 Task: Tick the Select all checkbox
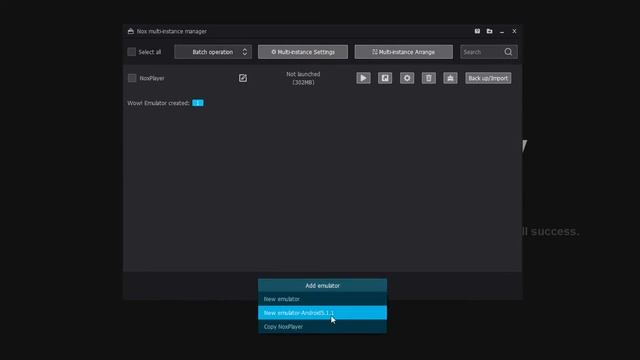[x=131, y=52]
